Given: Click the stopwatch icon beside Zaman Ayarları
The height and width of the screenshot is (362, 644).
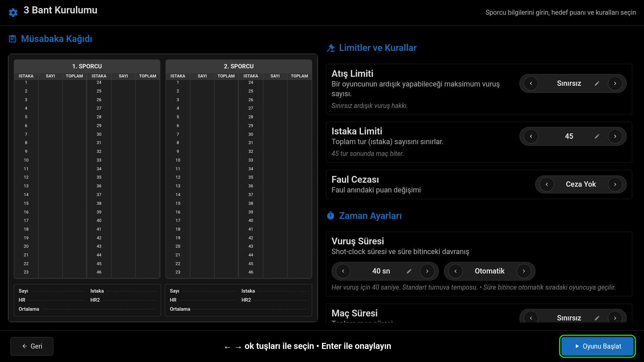Looking at the screenshot, I should [x=331, y=216].
